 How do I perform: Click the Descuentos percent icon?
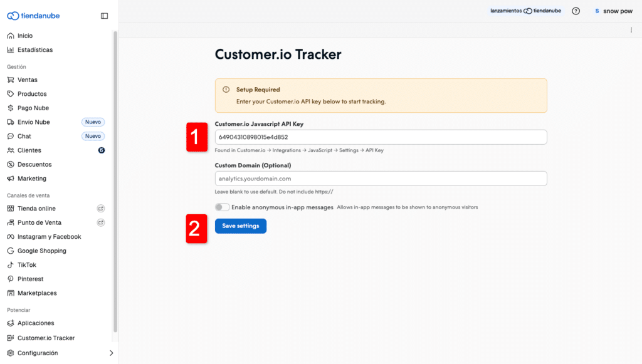(x=11, y=164)
